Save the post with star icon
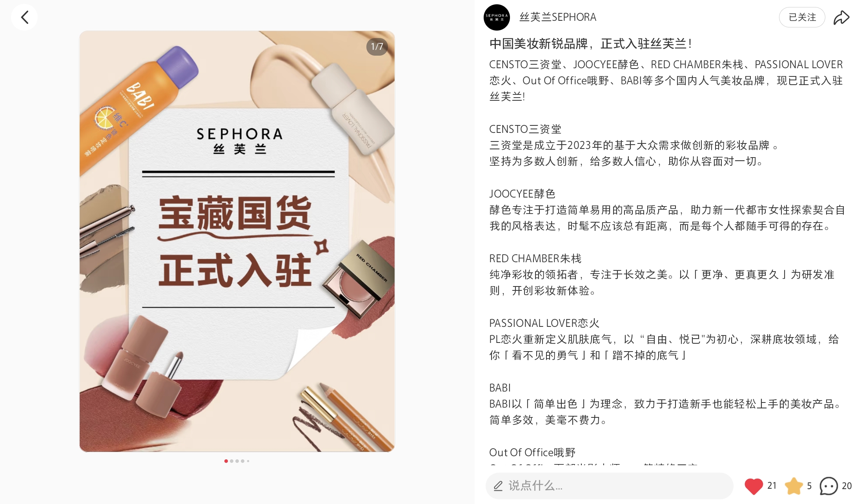The image size is (863, 504). pos(794,486)
